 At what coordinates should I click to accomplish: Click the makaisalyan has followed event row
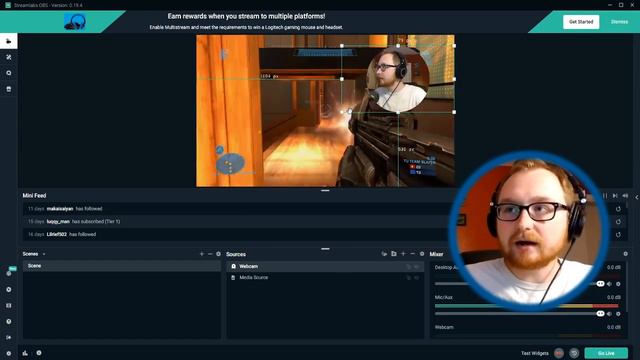click(x=325, y=209)
